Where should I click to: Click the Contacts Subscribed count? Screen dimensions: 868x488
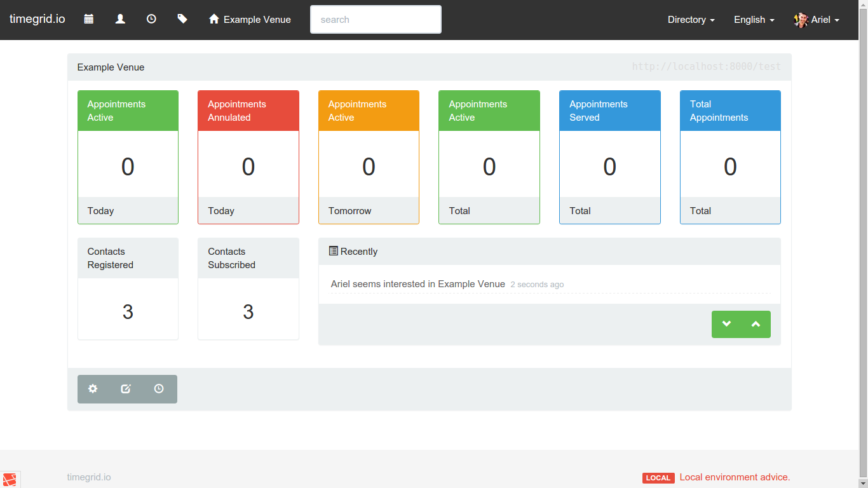click(x=248, y=312)
